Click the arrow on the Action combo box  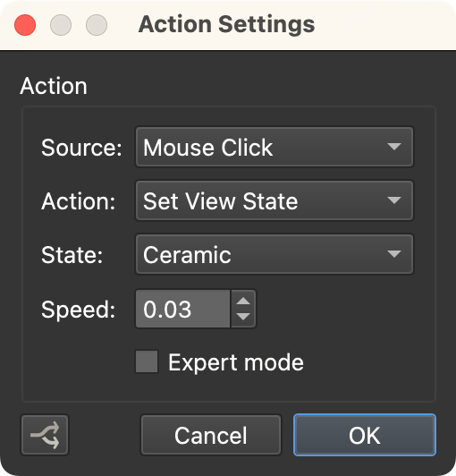394,200
